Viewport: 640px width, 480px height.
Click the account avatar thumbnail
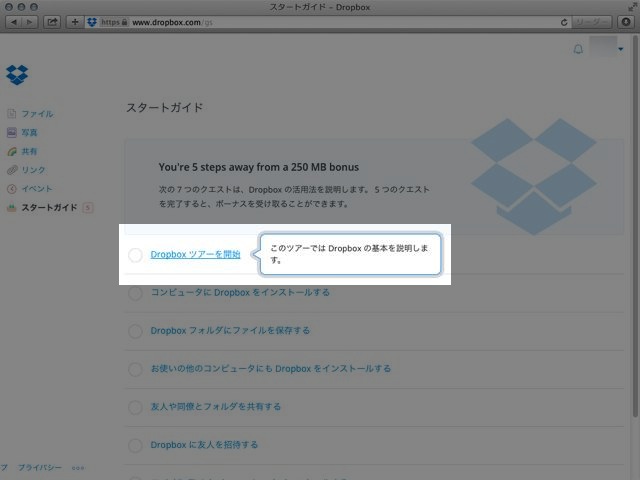coord(602,47)
